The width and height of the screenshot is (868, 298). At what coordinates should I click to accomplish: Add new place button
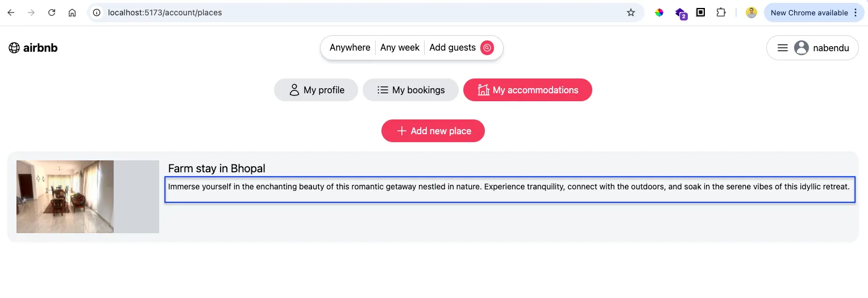433,131
